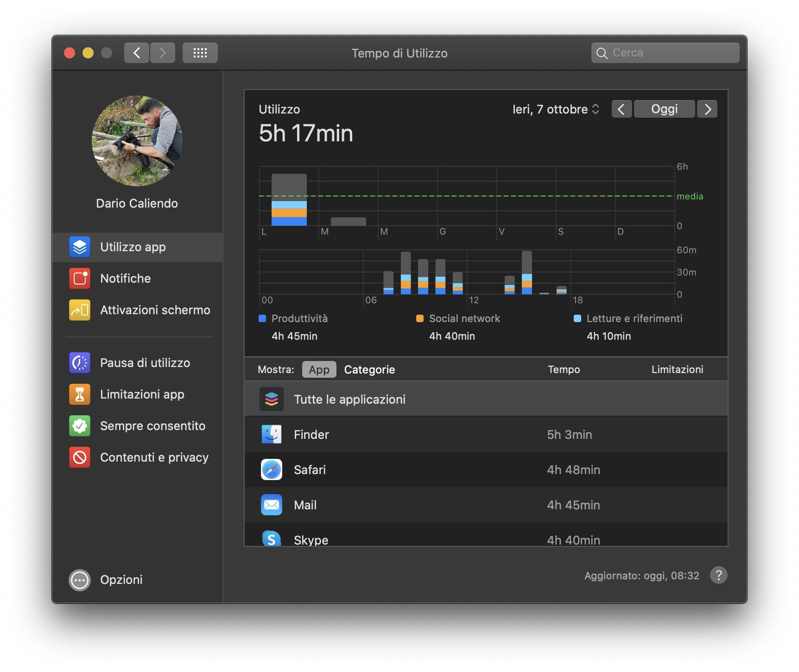This screenshot has width=799, height=672.
Task: Click the Mail app icon
Action: [272, 505]
